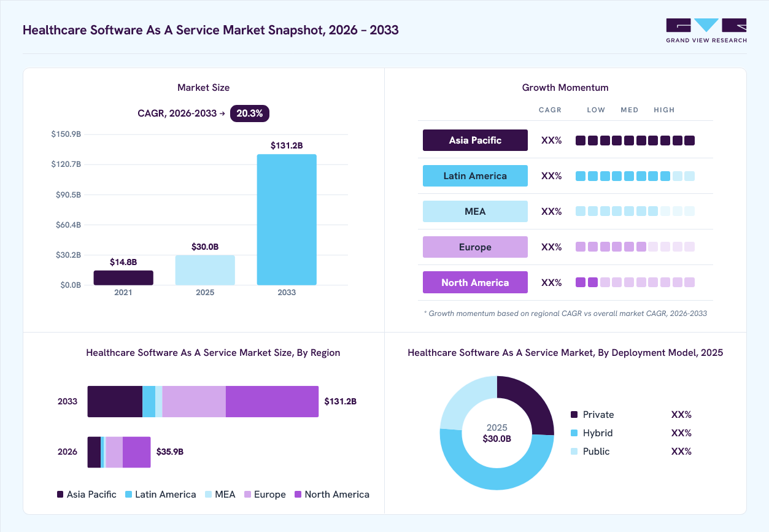
Task: Click the XX% value next to Private
Action: pos(681,415)
